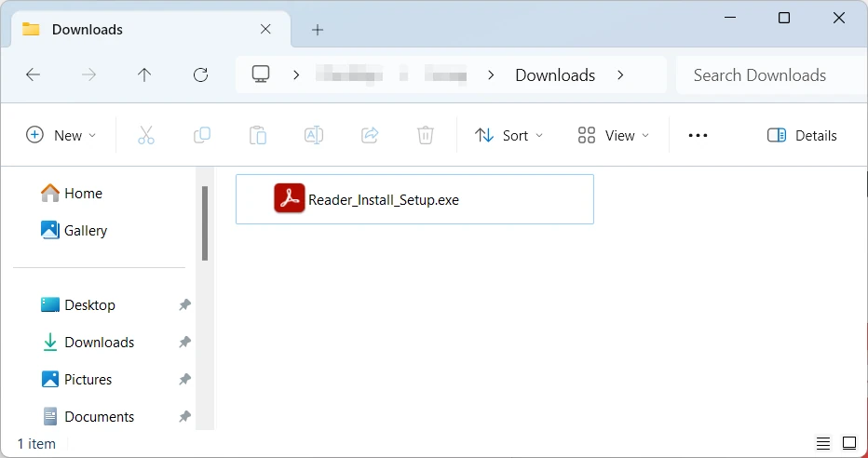The image size is (868, 458).
Task: Switch to large thumbnails view icon
Action: (849, 443)
